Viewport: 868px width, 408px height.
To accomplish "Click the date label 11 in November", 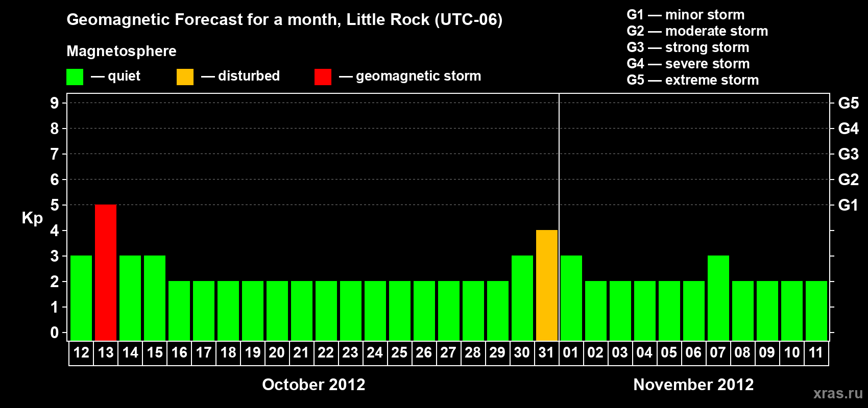I will 816,352.
